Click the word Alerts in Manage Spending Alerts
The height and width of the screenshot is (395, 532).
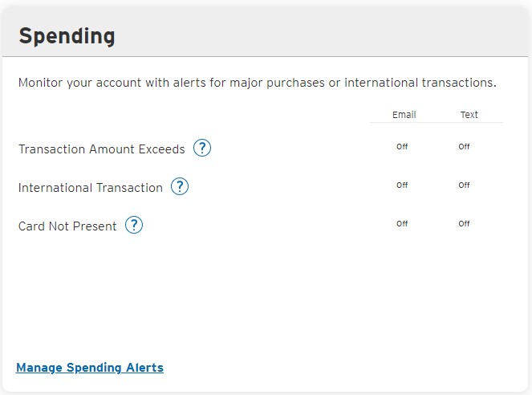click(x=145, y=368)
